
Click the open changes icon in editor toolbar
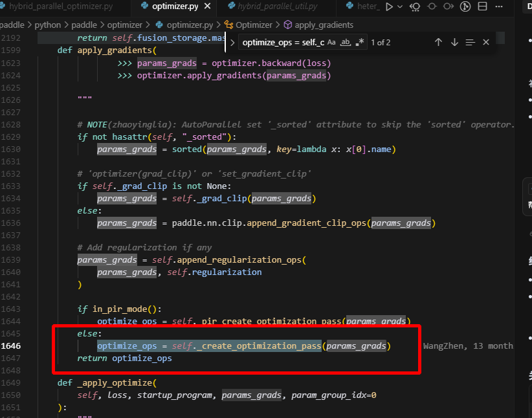pos(416,7)
